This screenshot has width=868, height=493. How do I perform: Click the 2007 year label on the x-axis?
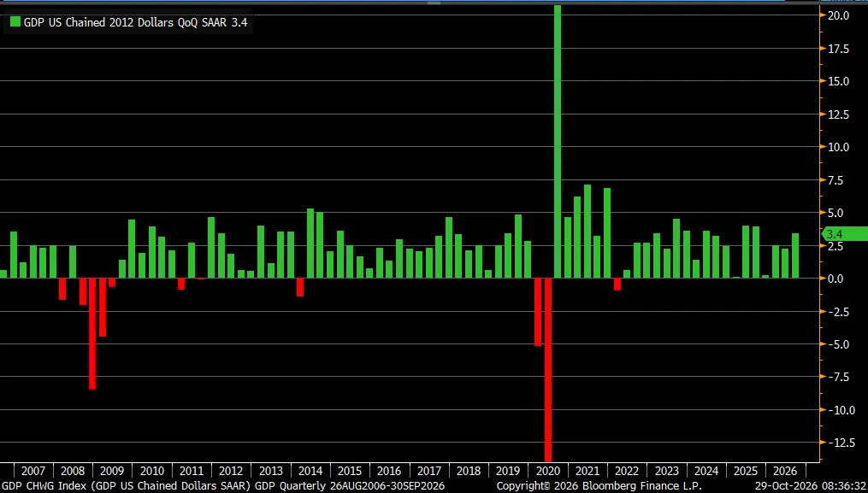[32, 471]
